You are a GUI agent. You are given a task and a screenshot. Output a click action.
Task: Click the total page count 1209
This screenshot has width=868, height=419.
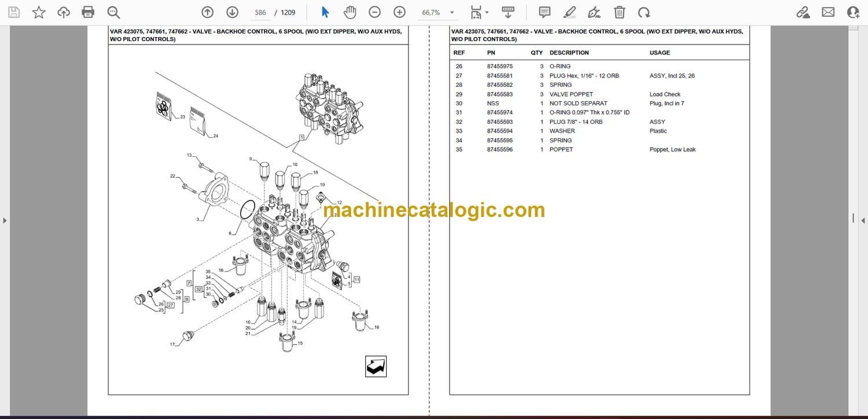(x=288, y=13)
